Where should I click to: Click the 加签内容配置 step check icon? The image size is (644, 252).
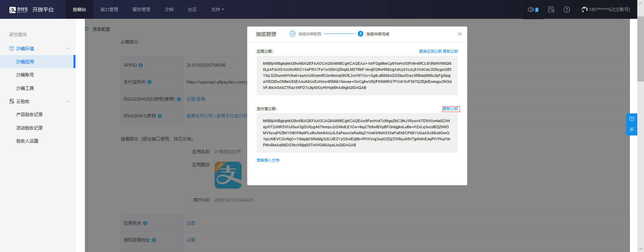tap(292, 34)
